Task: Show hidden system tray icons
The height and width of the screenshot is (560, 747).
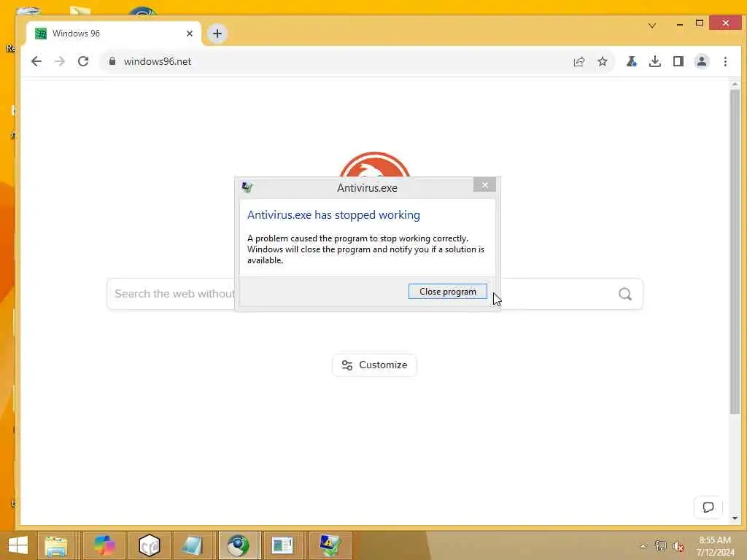Action: [x=643, y=546]
